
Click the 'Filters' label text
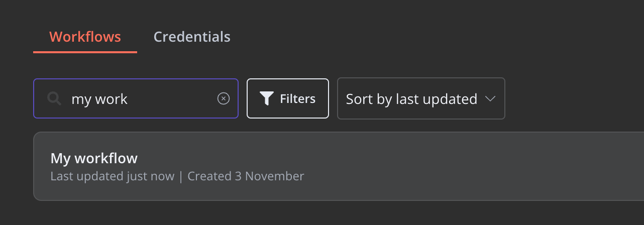[297, 98]
